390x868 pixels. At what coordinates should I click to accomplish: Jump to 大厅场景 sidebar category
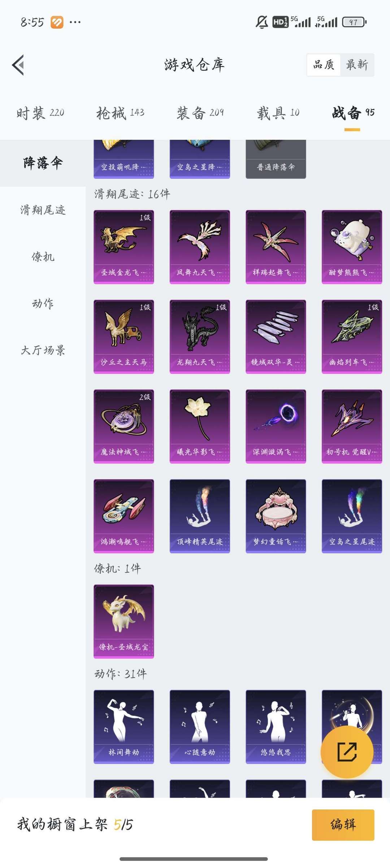pyautogui.click(x=43, y=350)
